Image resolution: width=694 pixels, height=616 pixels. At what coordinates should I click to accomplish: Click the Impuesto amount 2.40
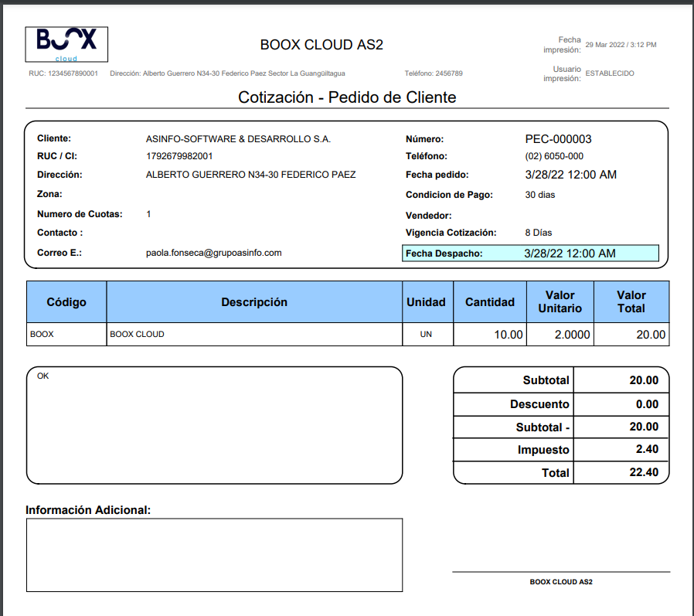click(x=647, y=449)
